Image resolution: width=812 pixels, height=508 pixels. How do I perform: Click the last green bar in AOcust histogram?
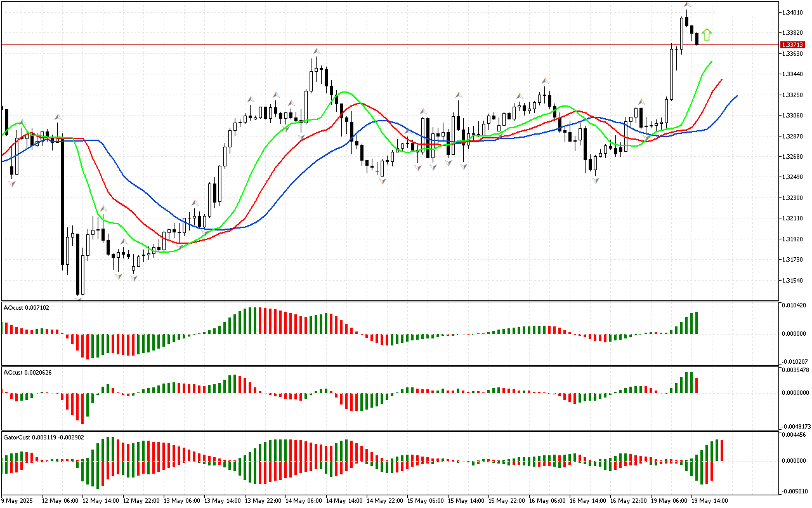(696, 323)
